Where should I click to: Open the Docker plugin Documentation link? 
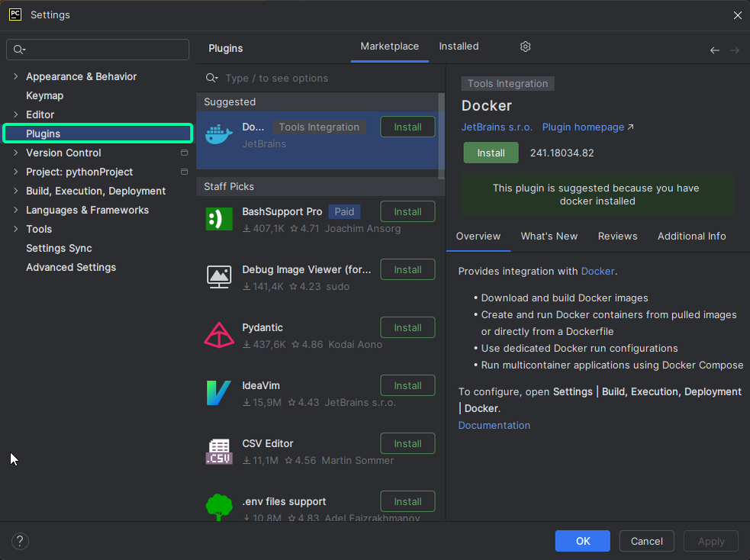tap(494, 426)
